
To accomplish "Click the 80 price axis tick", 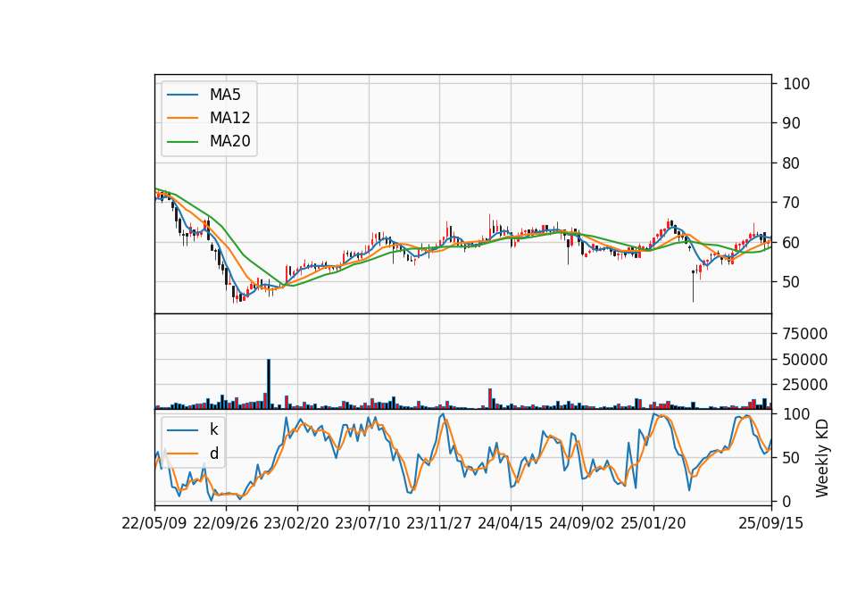I will tap(792, 162).
